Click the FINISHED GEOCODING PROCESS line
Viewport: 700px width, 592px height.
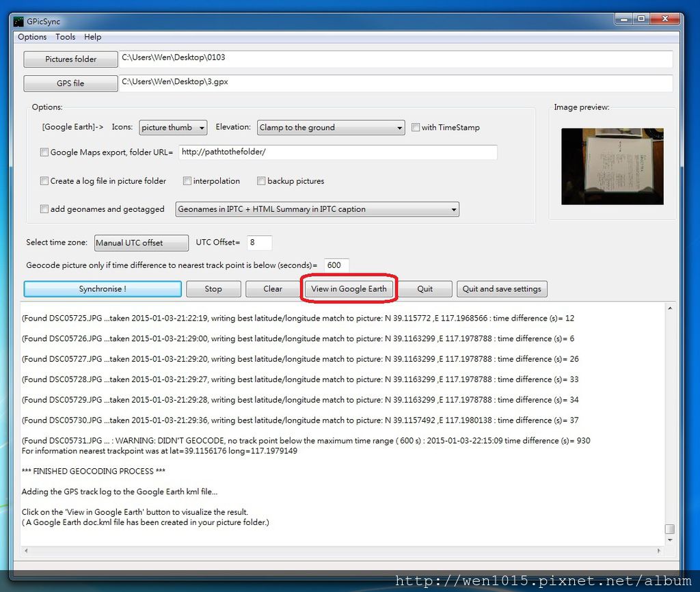[x=93, y=472]
